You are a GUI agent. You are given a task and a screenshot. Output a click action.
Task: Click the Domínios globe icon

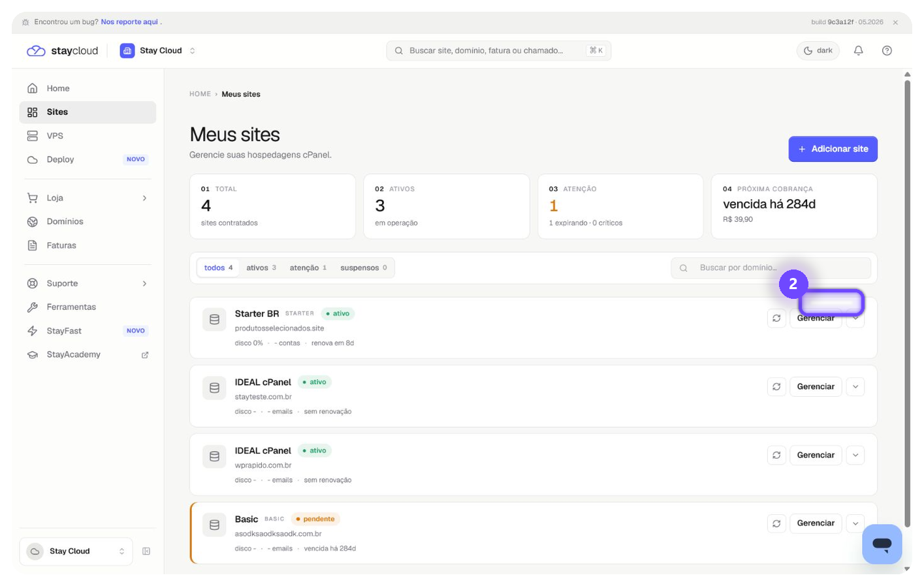coord(32,221)
